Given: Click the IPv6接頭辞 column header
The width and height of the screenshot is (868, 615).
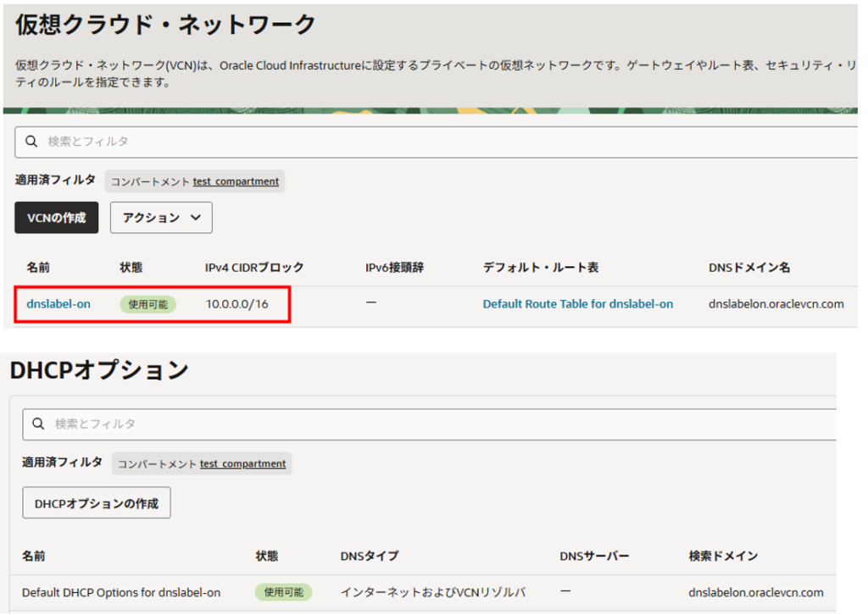Looking at the screenshot, I should coord(394,268).
